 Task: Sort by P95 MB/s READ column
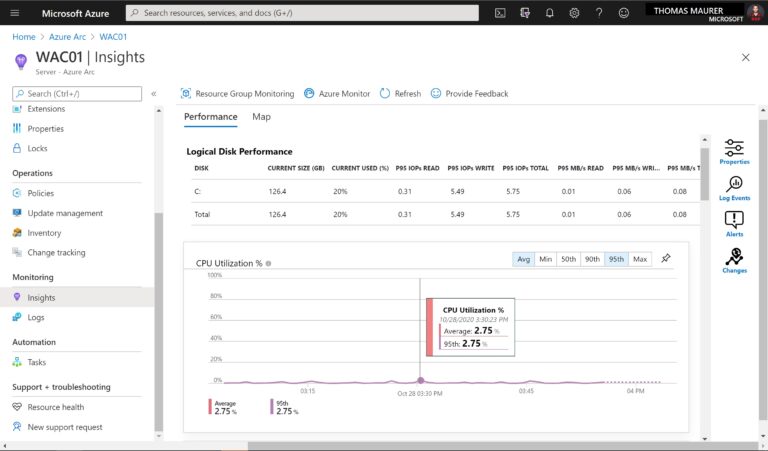pyautogui.click(x=580, y=168)
